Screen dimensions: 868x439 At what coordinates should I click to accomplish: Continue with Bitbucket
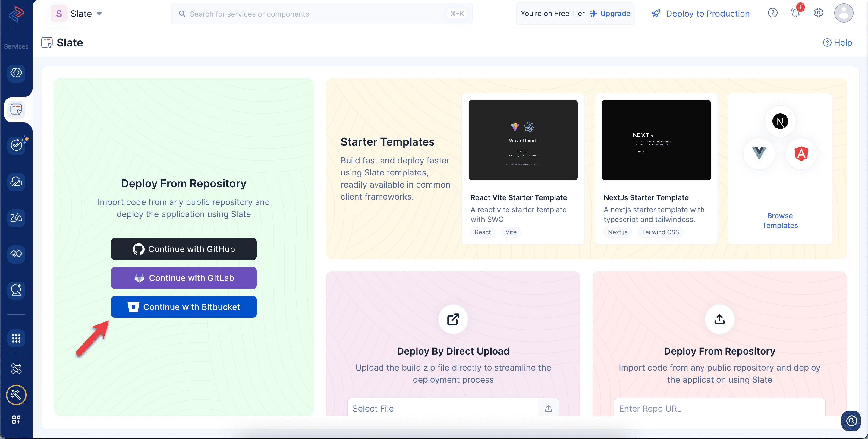pos(184,307)
